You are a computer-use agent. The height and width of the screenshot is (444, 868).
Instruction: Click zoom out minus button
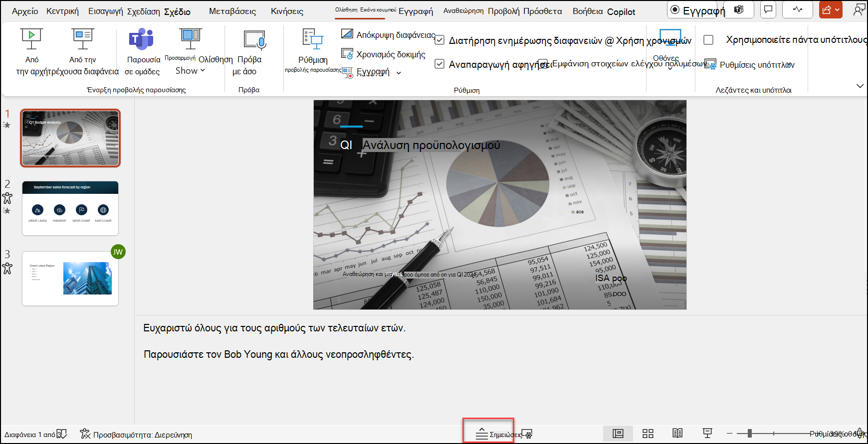point(730,434)
